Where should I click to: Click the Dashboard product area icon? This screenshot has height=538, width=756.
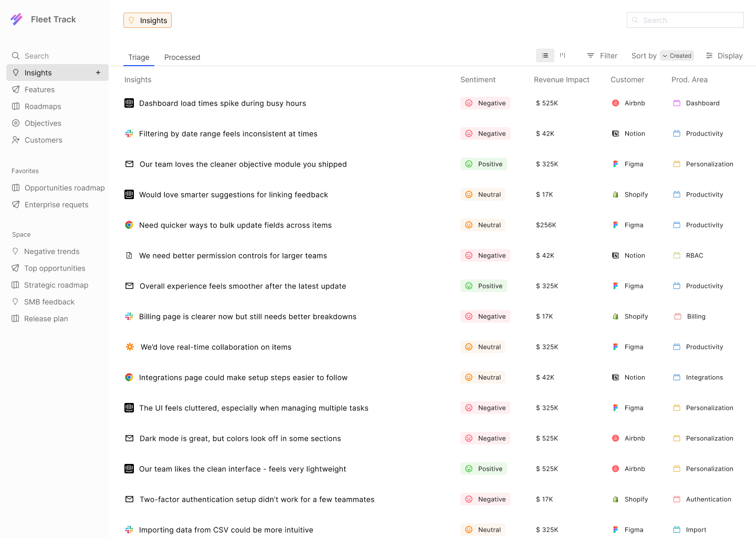click(677, 103)
